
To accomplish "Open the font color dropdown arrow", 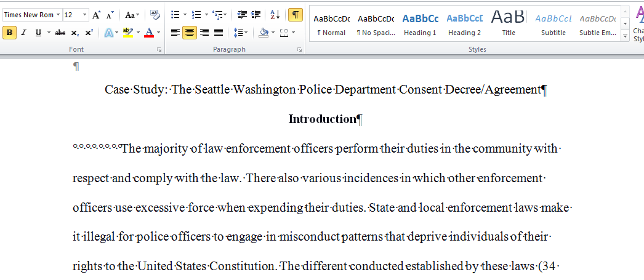I will (158, 33).
